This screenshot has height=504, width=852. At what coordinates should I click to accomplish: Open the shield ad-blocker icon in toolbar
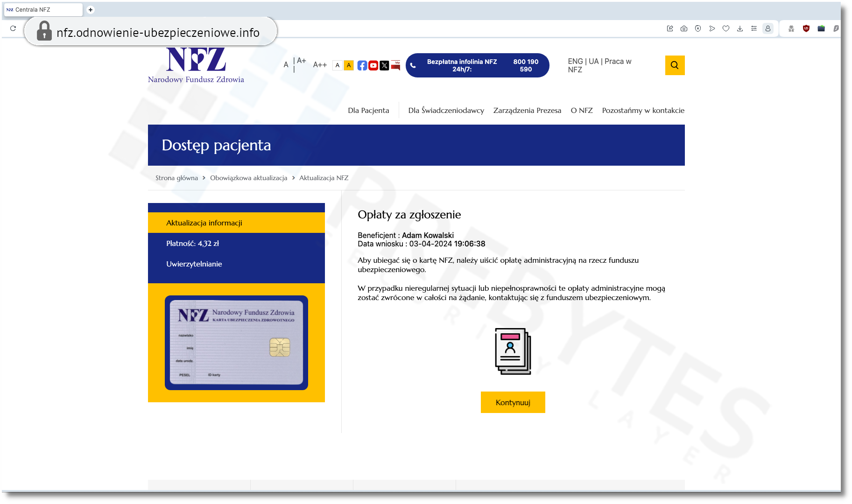tap(698, 28)
